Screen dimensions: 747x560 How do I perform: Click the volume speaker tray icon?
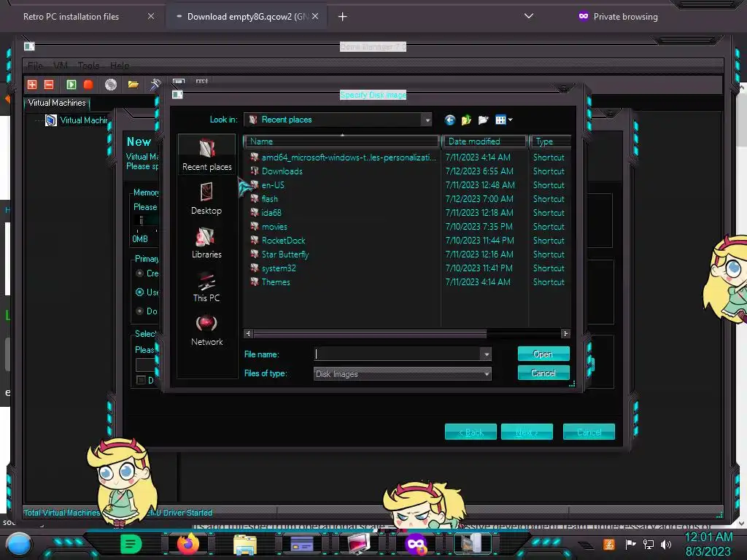coord(666,544)
